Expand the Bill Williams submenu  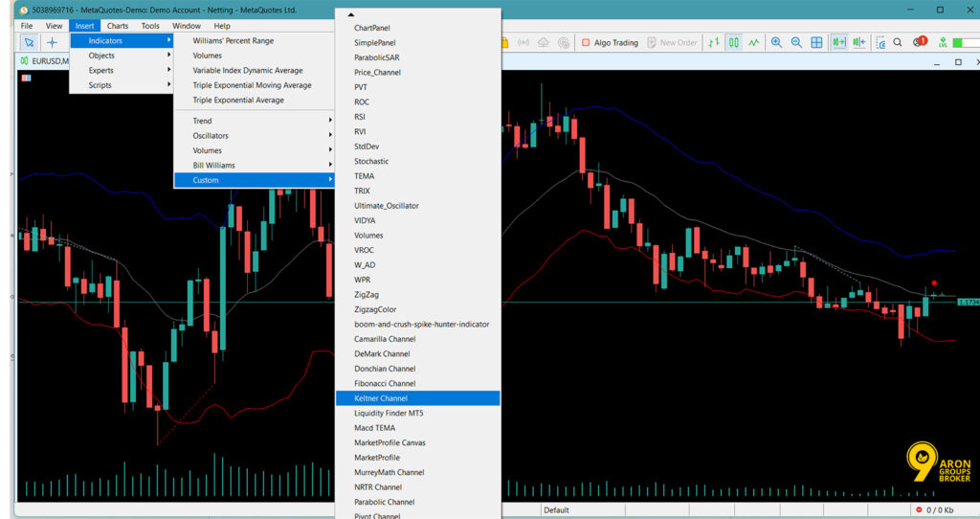254,166
